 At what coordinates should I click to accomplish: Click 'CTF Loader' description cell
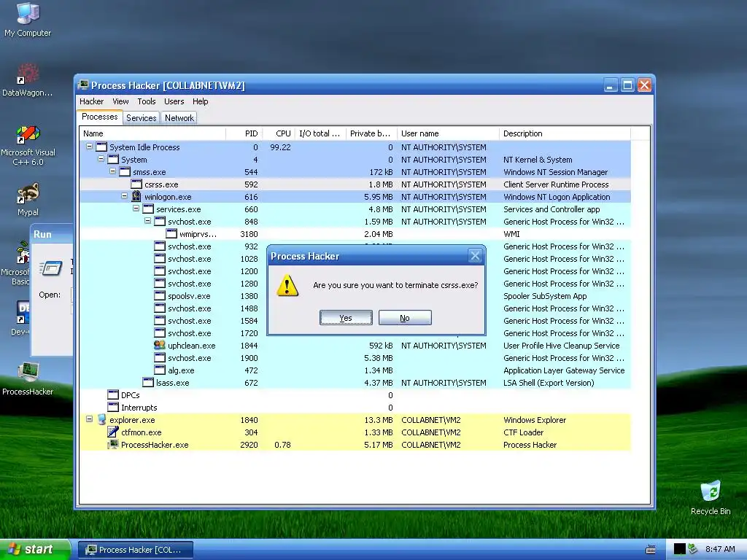click(x=524, y=432)
